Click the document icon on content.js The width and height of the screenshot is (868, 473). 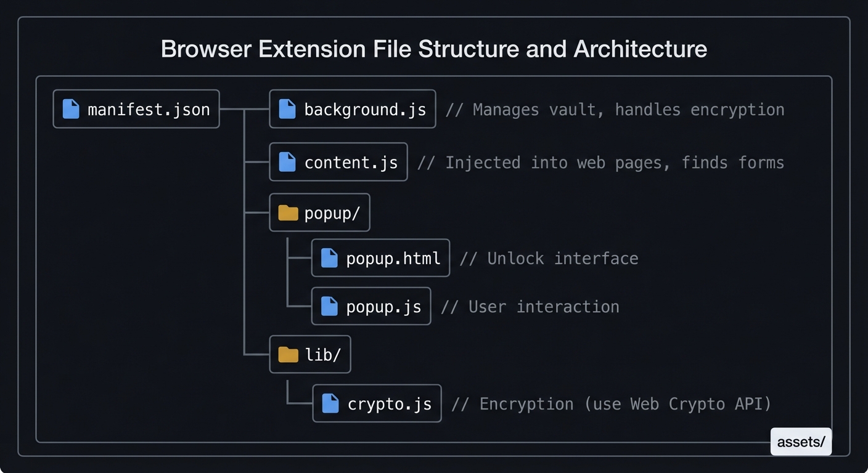pyautogui.click(x=286, y=162)
